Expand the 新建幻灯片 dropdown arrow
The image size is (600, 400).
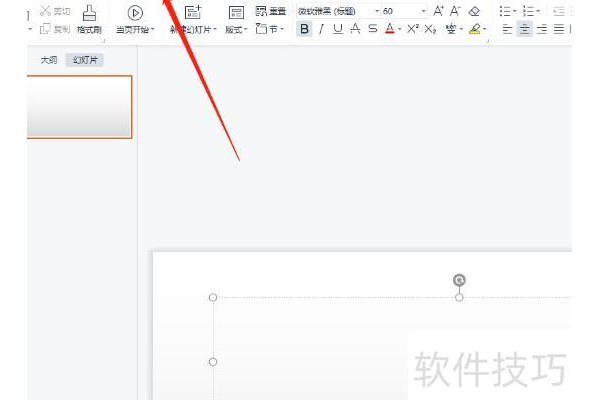click(x=215, y=29)
